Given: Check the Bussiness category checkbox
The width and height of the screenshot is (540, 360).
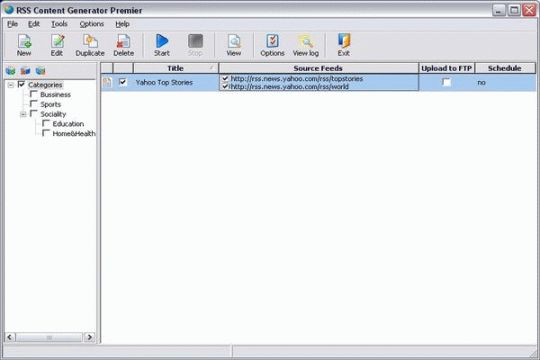Looking at the screenshot, I should tap(34, 94).
